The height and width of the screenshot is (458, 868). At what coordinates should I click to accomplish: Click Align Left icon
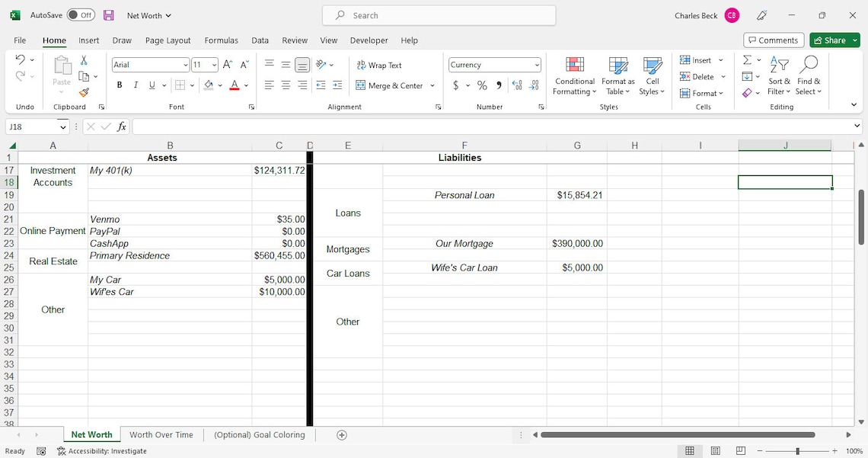pyautogui.click(x=270, y=85)
